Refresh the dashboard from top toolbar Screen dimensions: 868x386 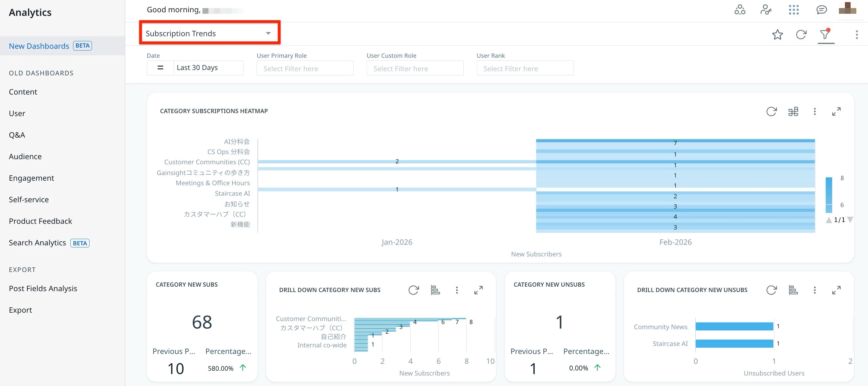click(x=801, y=34)
